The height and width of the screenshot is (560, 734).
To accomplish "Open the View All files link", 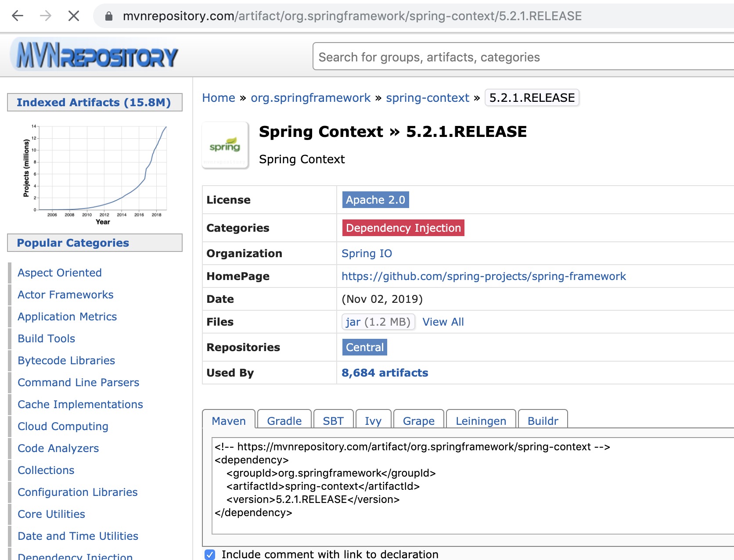I will coord(443,322).
